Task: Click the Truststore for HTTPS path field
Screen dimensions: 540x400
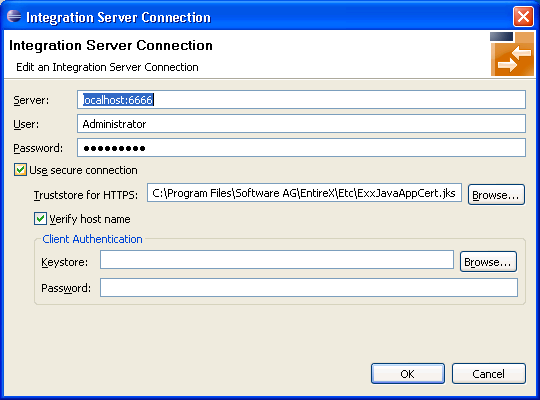Action: pos(304,193)
